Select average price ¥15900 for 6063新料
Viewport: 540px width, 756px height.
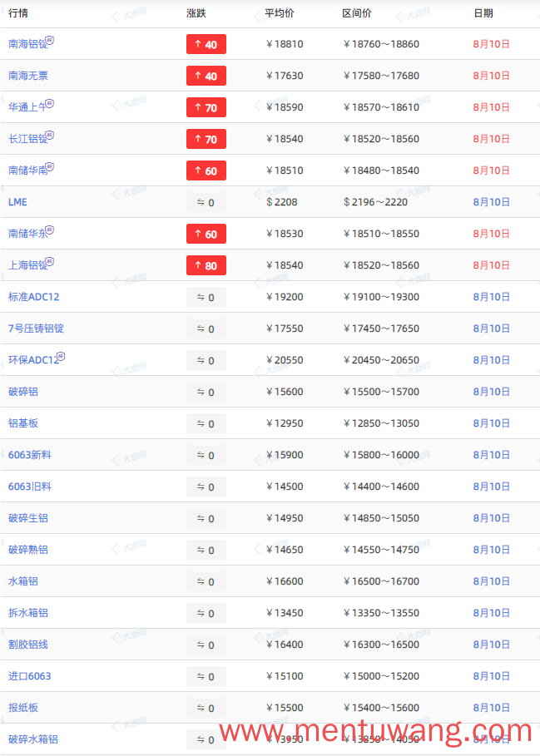285,455
